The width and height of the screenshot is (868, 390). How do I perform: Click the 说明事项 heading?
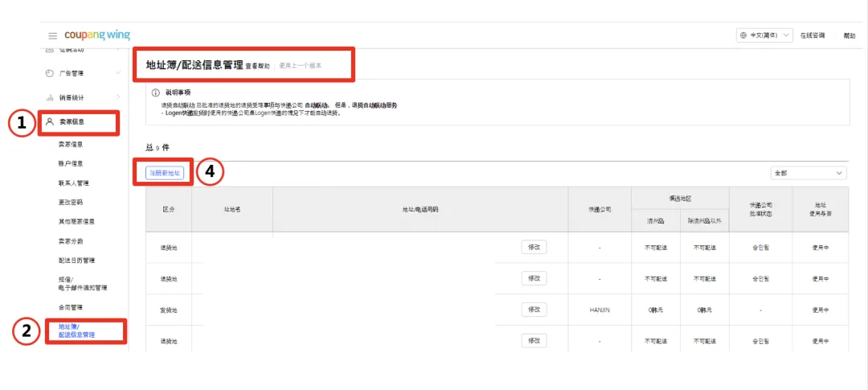[x=178, y=92]
